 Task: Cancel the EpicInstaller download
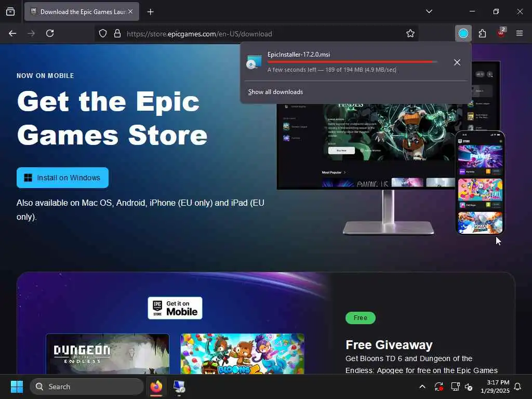pos(457,62)
